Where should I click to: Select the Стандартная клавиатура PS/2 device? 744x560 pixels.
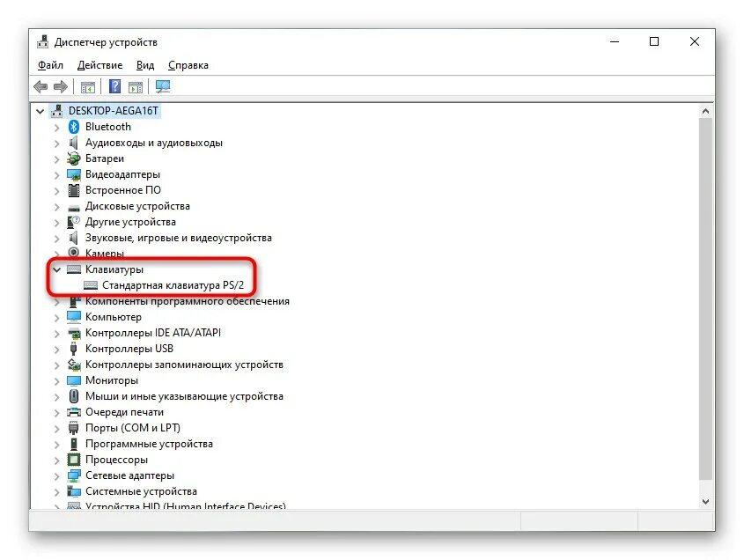point(173,285)
